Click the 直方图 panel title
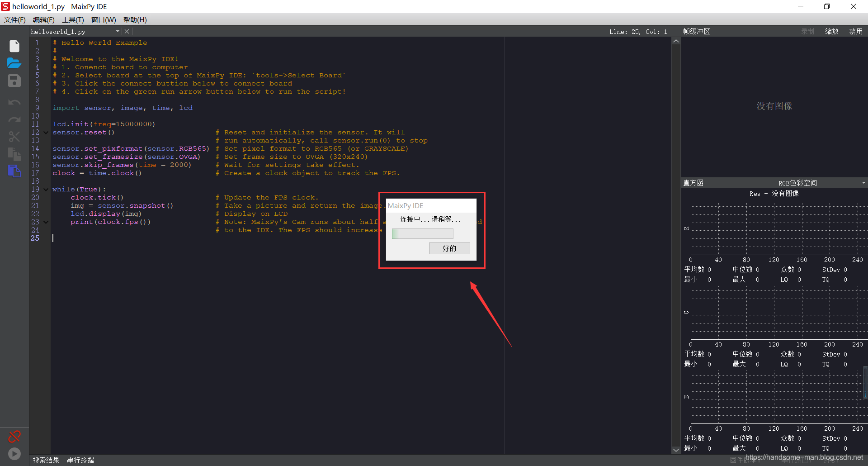 [x=693, y=183]
